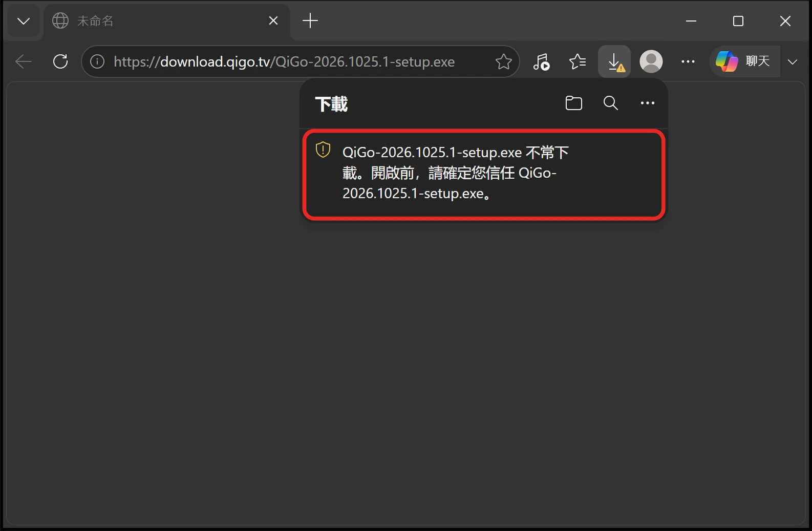Add page to favorites with star icon
Screen dimensions: 812x531
point(504,61)
